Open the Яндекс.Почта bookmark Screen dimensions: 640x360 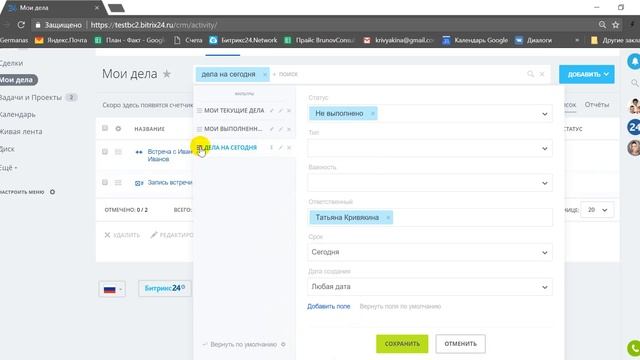61,40
